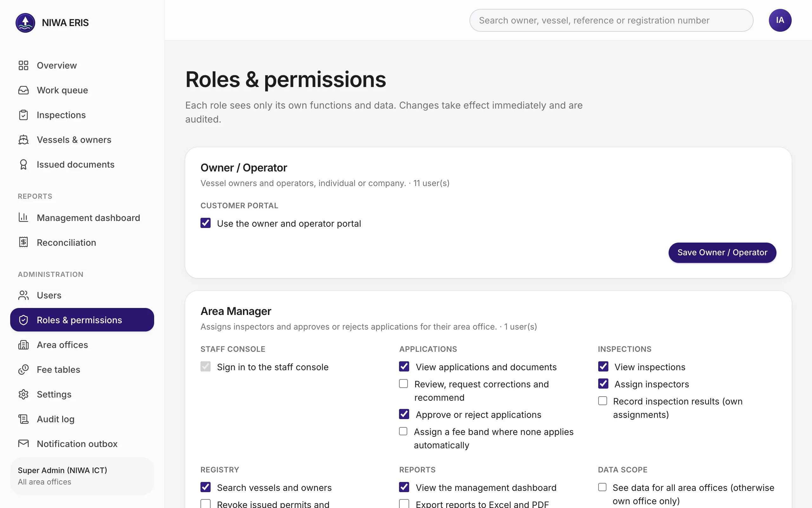Uncheck Search vessels and owners
Screen dimensions: 812x508
(205, 487)
